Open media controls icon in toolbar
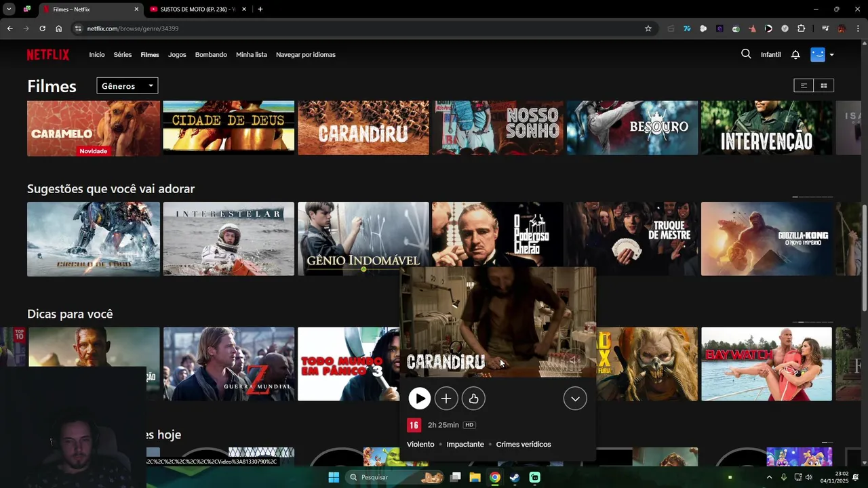The height and width of the screenshot is (488, 868). [x=825, y=28]
